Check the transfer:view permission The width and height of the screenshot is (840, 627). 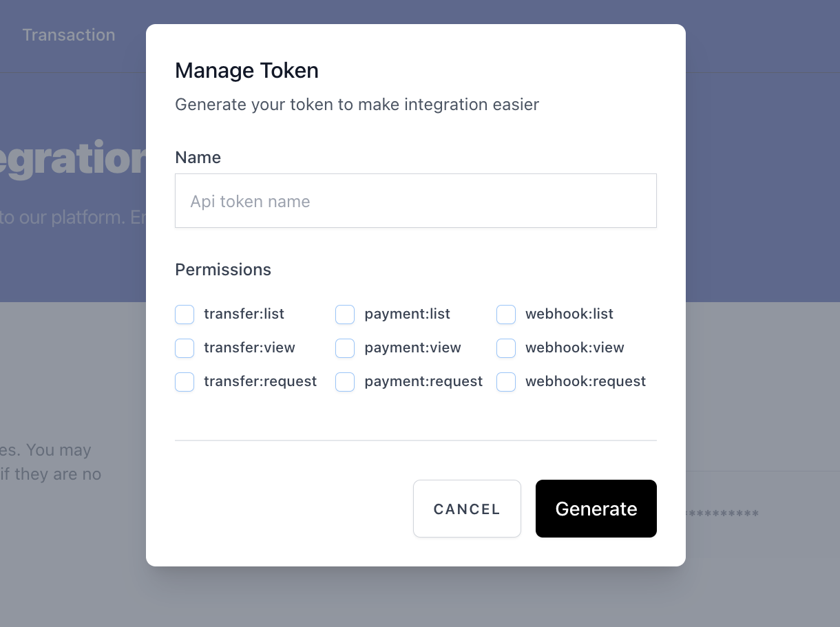184,348
